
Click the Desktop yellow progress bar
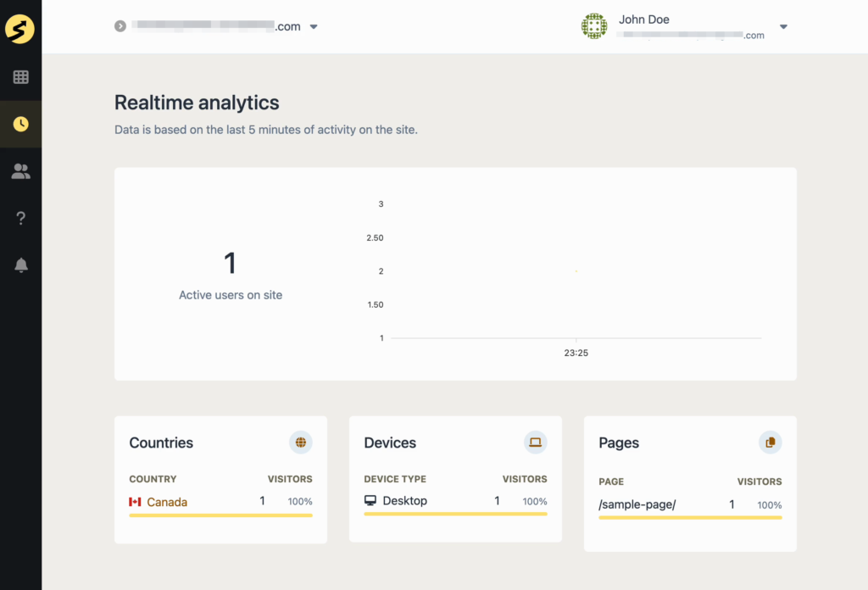tap(455, 515)
